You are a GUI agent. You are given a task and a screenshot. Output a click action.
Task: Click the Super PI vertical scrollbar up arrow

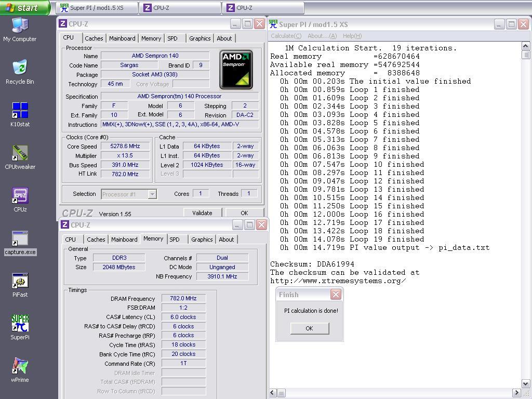click(x=526, y=46)
